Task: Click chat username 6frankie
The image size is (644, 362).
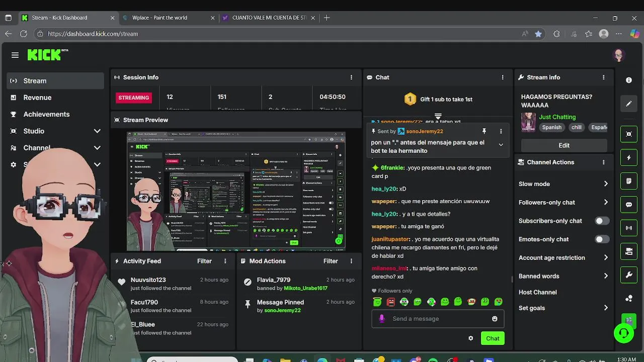Action: click(x=392, y=168)
